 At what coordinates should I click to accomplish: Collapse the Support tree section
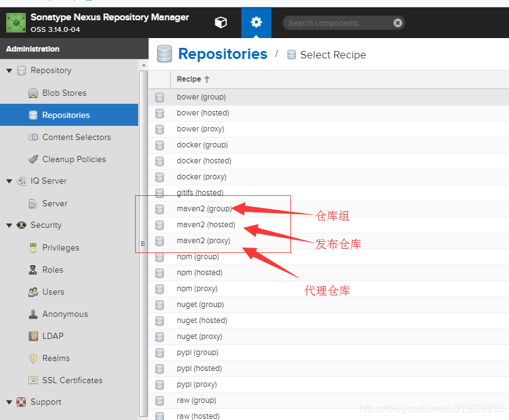coord(9,402)
